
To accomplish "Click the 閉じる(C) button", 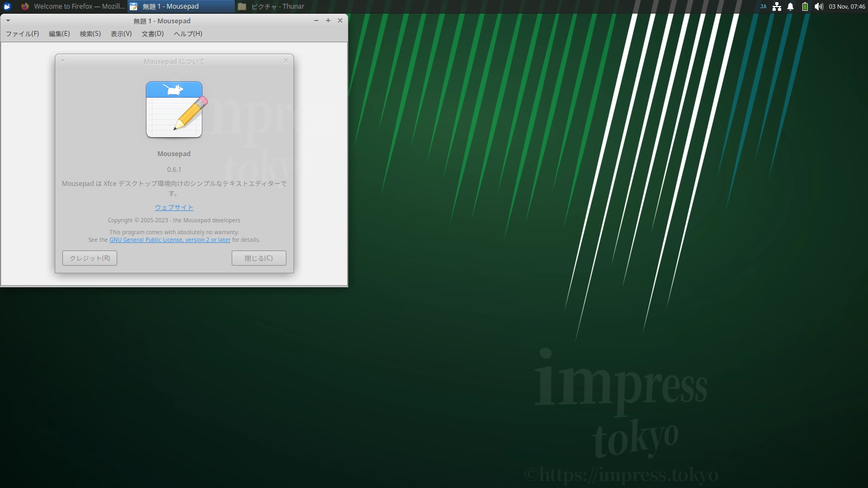I will 259,258.
